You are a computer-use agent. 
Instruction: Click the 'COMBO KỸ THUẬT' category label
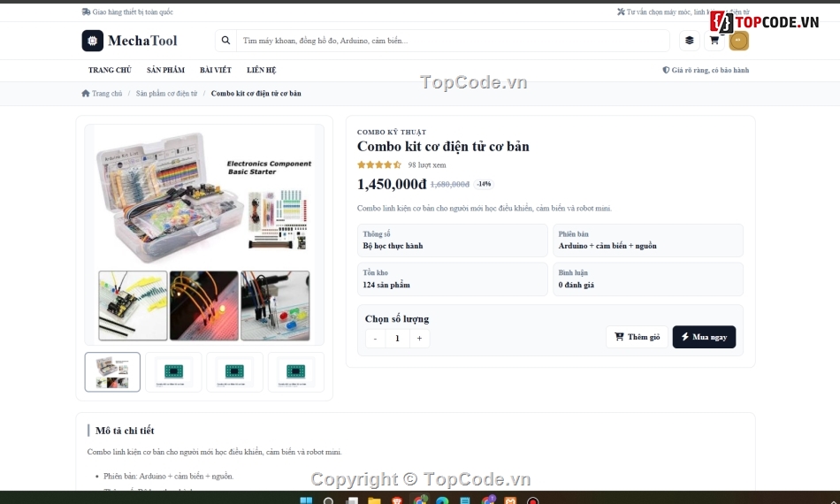[392, 133]
